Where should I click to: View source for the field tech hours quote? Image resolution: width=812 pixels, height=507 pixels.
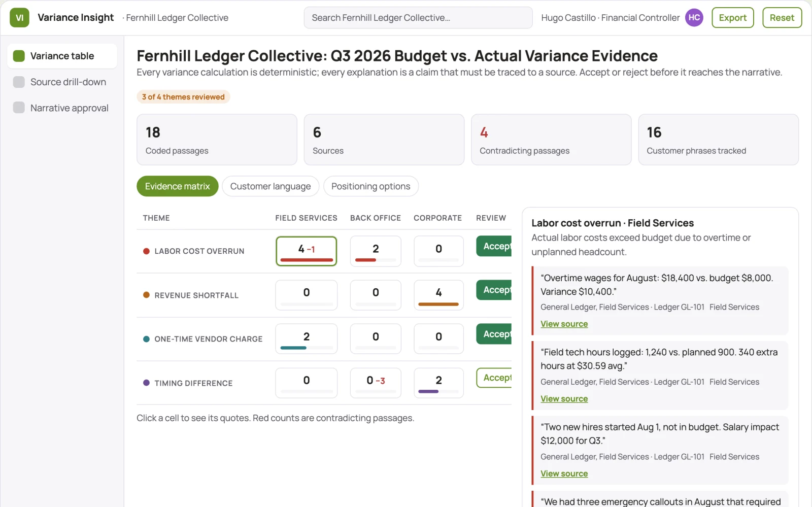(x=564, y=399)
